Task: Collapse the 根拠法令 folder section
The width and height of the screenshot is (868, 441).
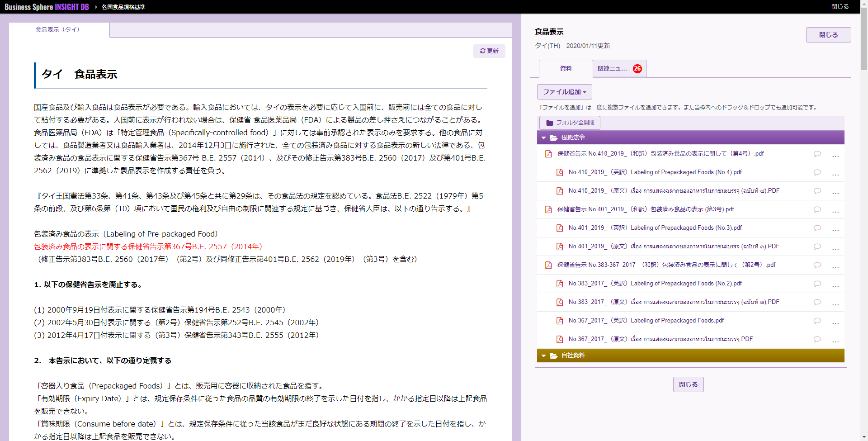Action: click(544, 138)
